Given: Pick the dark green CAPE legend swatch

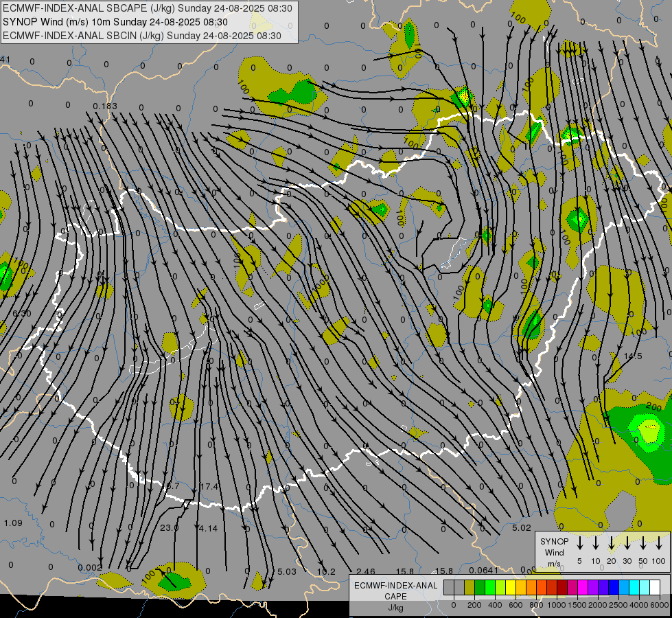Looking at the screenshot, I should 480,587.
